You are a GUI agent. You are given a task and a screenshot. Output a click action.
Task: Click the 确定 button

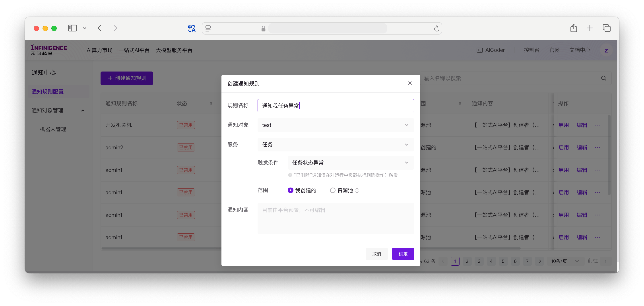click(403, 254)
